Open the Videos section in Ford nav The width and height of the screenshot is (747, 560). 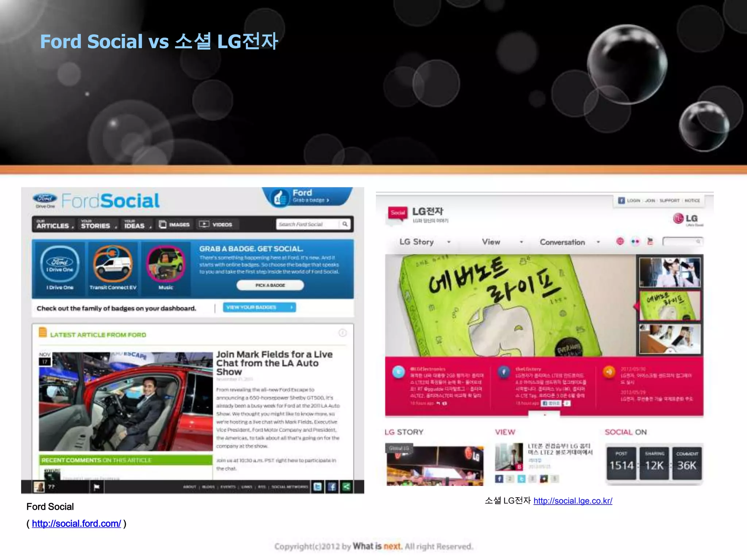pyautogui.click(x=216, y=225)
